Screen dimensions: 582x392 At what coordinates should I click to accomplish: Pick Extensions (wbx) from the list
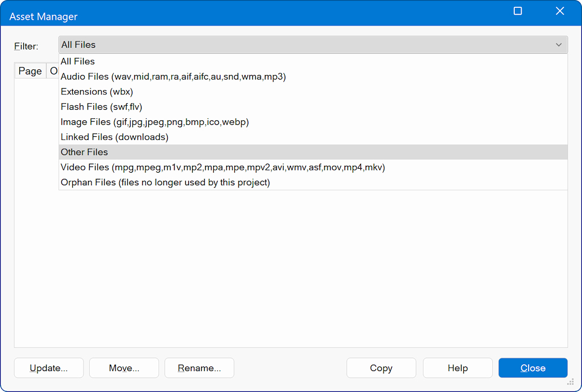[x=97, y=91]
